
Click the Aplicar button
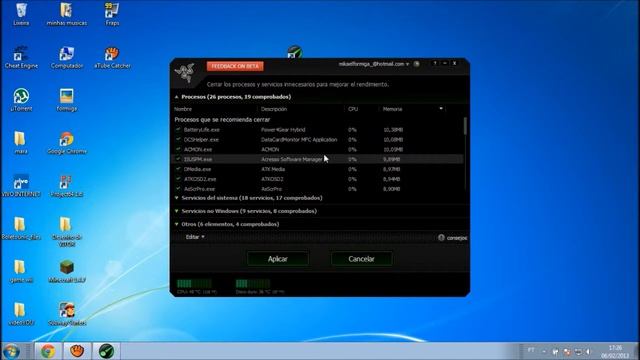point(278,259)
